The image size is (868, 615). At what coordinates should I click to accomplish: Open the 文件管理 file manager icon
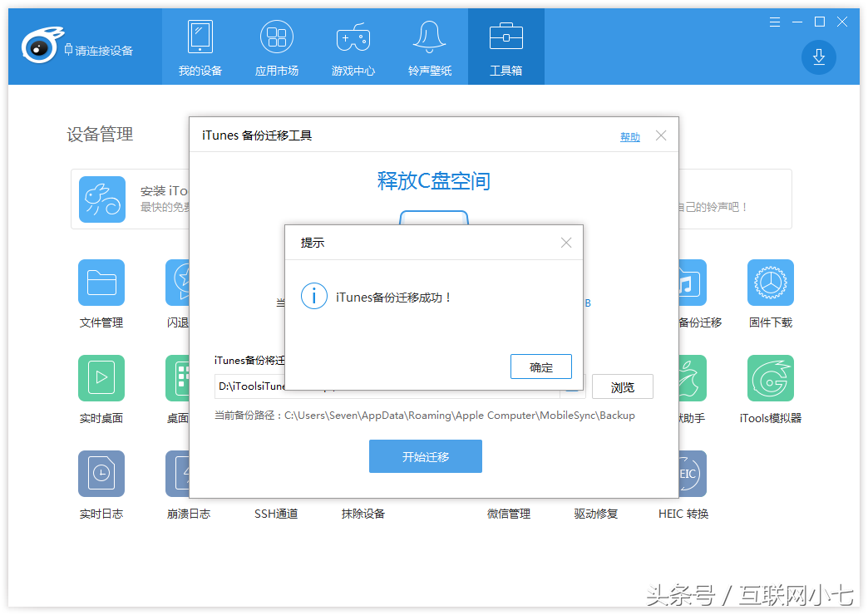(101, 283)
